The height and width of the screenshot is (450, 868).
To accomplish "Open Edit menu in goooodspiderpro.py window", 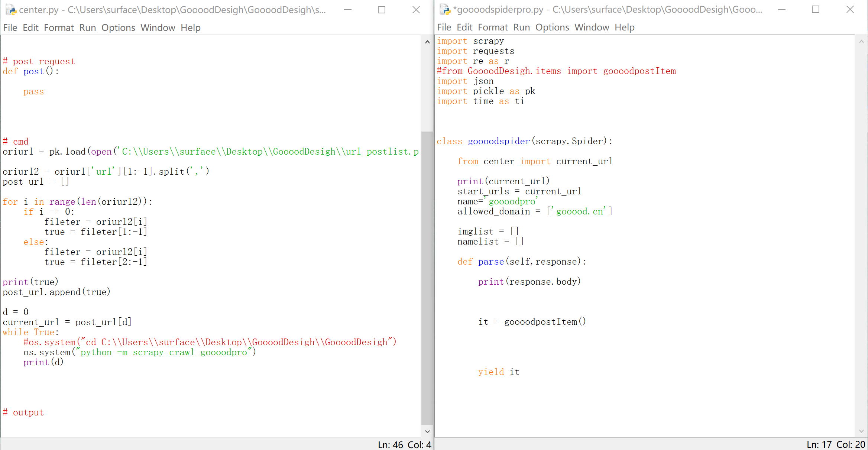I will (x=464, y=27).
